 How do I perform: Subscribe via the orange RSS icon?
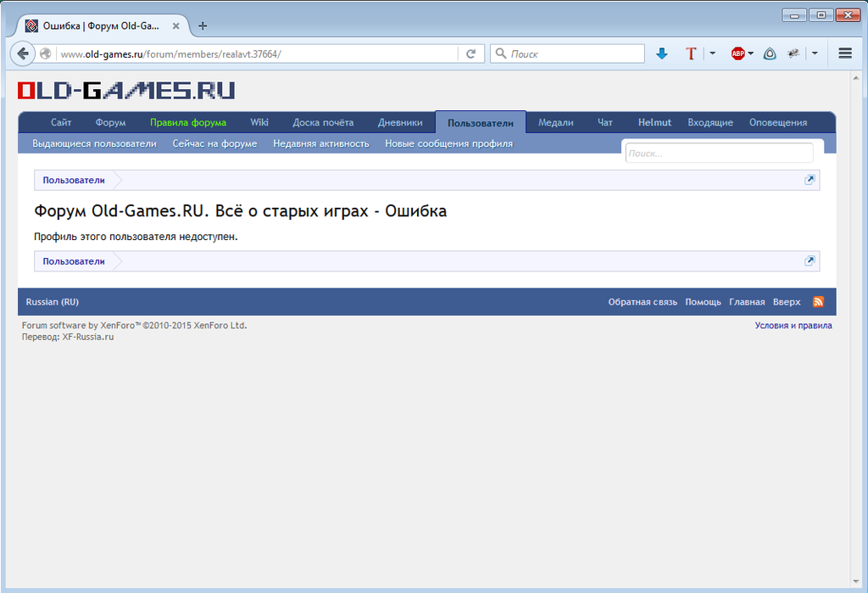[x=818, y=301]
